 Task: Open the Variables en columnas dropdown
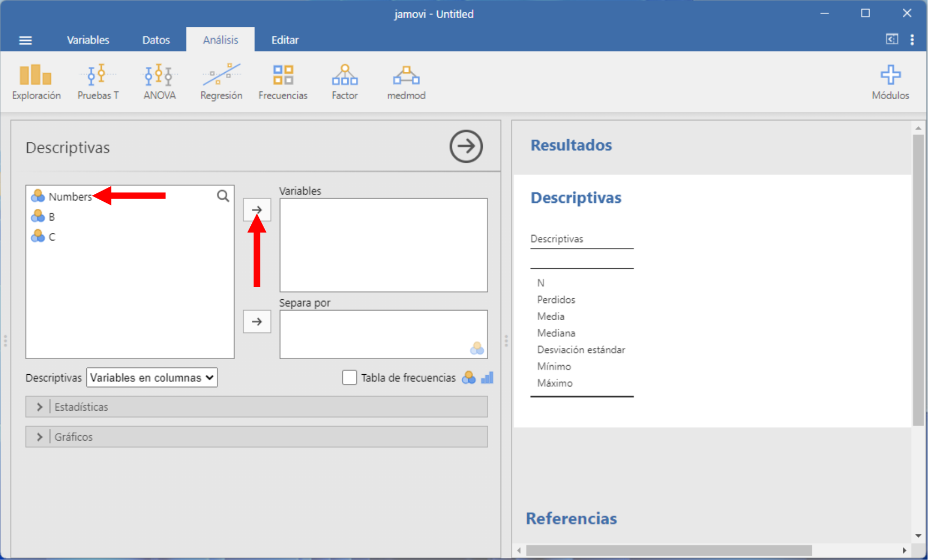152,377
